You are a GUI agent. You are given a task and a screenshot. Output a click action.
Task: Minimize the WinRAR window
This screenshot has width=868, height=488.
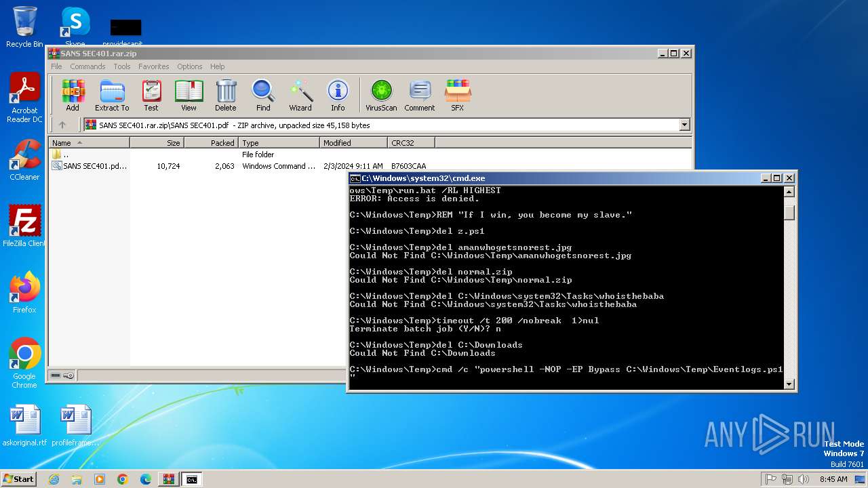(662, 53)
